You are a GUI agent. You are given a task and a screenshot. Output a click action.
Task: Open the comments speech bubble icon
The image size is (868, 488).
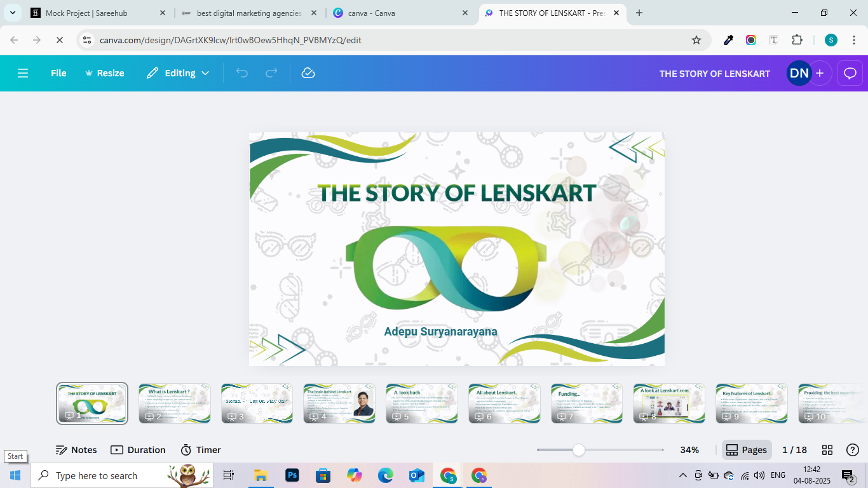point(850,73)
